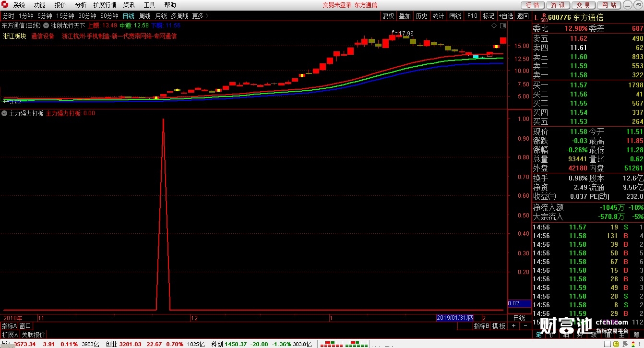Click the 浙江板块 sector link
Image resolution: width=644 pixels, height=348 pixels.
(x=14, y=36)
